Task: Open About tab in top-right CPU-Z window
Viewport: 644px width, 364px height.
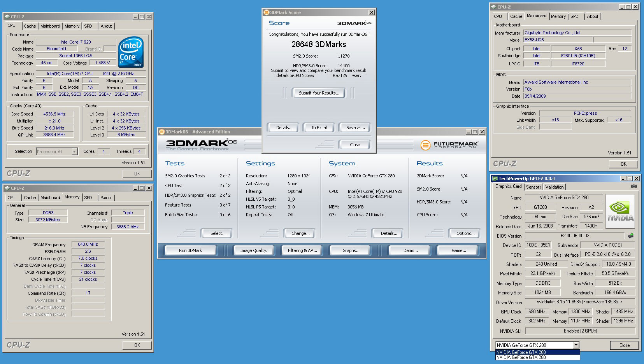Action: 593,16
